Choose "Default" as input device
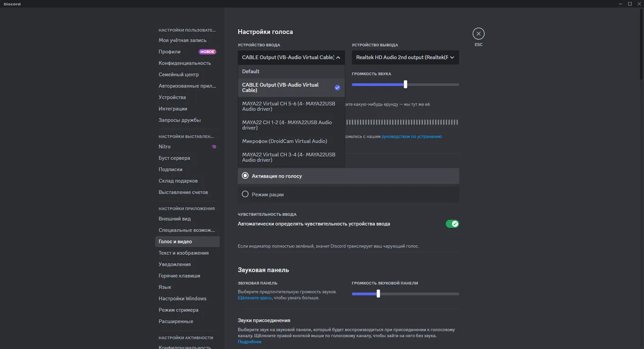The height and width of the screenshot is (349, 644). 291,72
